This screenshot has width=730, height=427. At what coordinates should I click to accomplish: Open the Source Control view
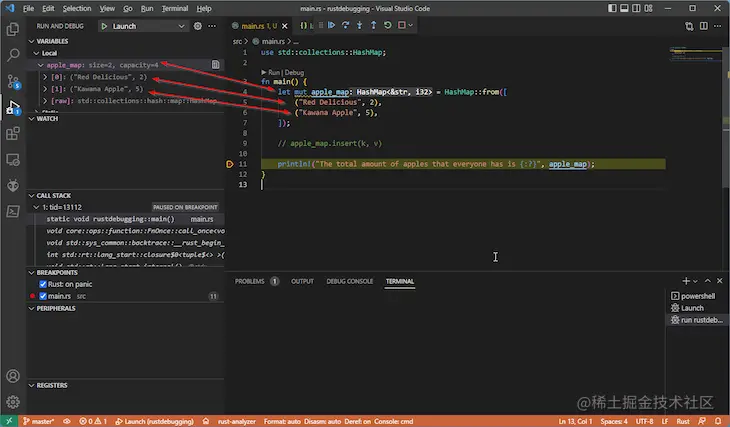click(13, 80)
